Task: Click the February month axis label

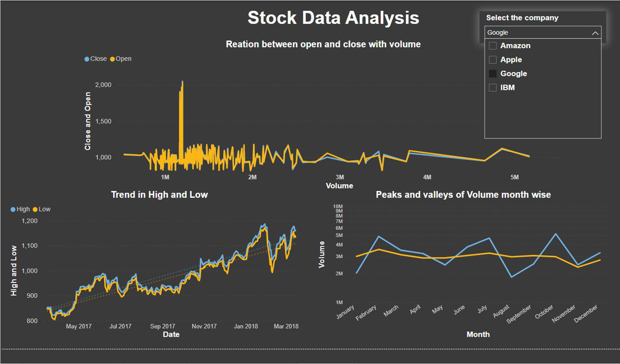Action: 366,313
